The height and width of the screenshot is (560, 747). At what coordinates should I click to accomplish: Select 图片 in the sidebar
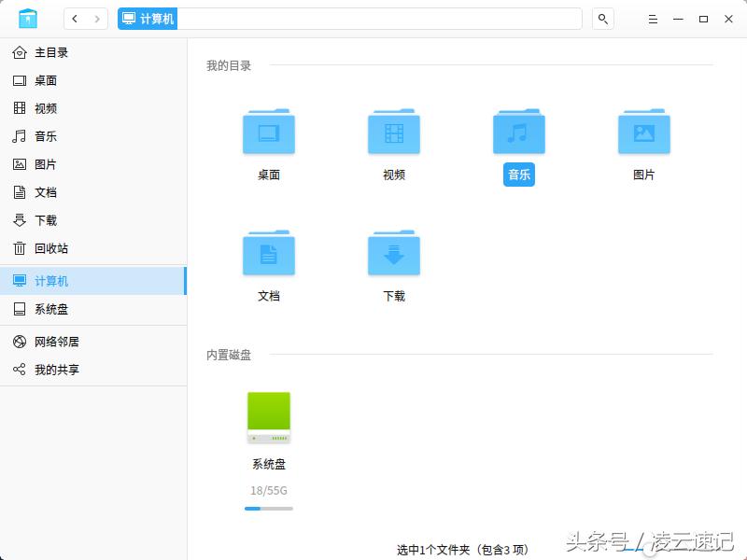pyautogui.click(x=43, y=164)
